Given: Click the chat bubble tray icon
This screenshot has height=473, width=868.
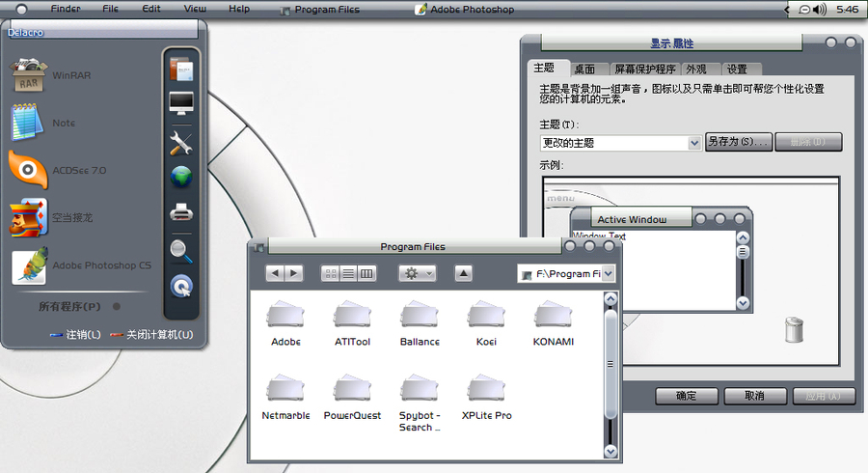Looking at the screenshot, I should [804, 10].
